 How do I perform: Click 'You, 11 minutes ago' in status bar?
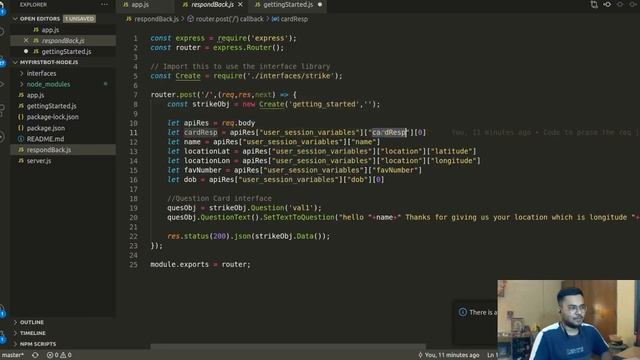(x=449, y=355)
